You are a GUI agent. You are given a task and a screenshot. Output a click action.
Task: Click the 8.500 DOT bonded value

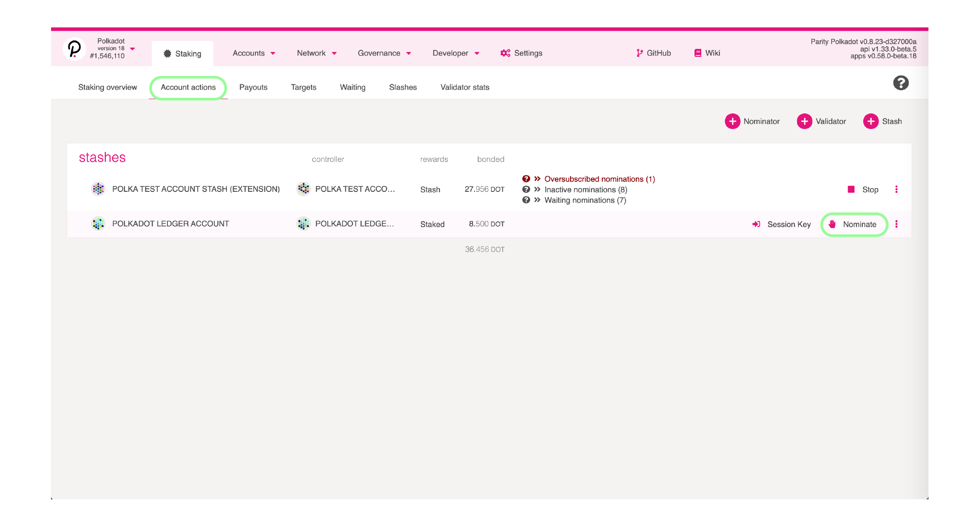tap(487, 224)
